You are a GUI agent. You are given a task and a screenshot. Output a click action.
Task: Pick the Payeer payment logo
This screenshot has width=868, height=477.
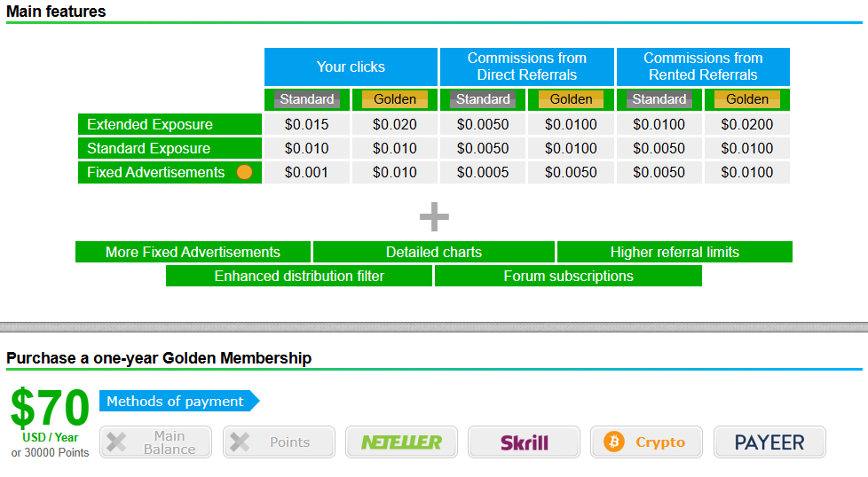pyautogui.click(x=769, y=442)
